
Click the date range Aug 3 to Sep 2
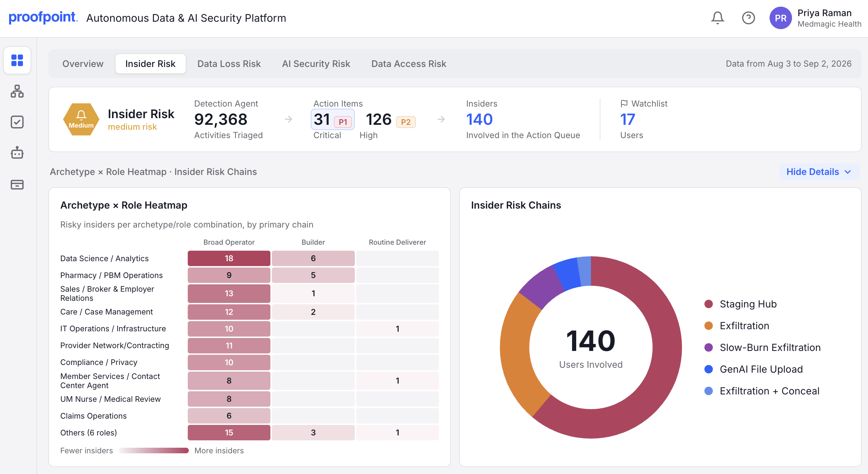[x=788, y=64]
